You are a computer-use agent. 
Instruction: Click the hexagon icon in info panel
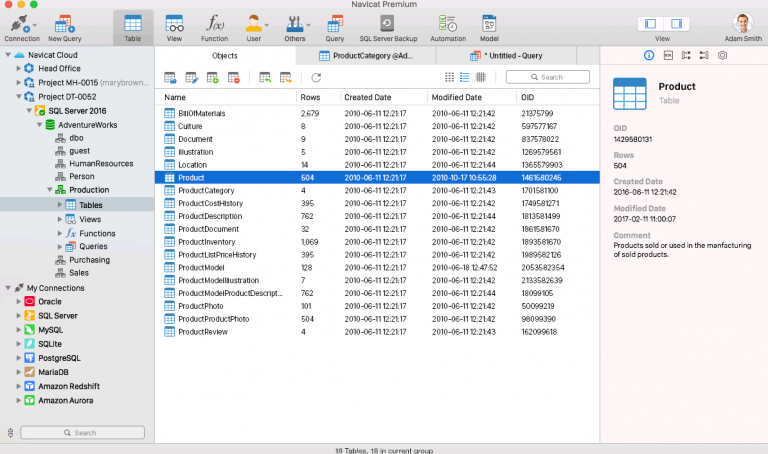pyautogui.click(x=722, y=55)
